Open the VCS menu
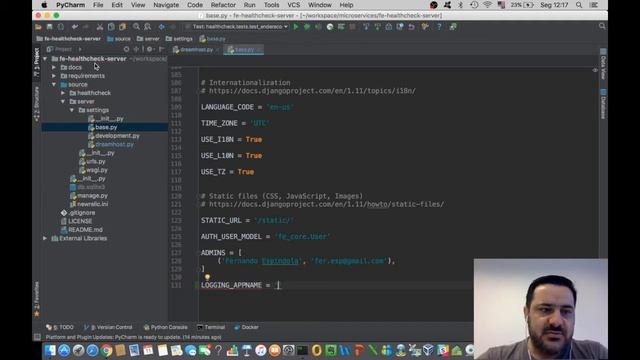 pos(293,5)
